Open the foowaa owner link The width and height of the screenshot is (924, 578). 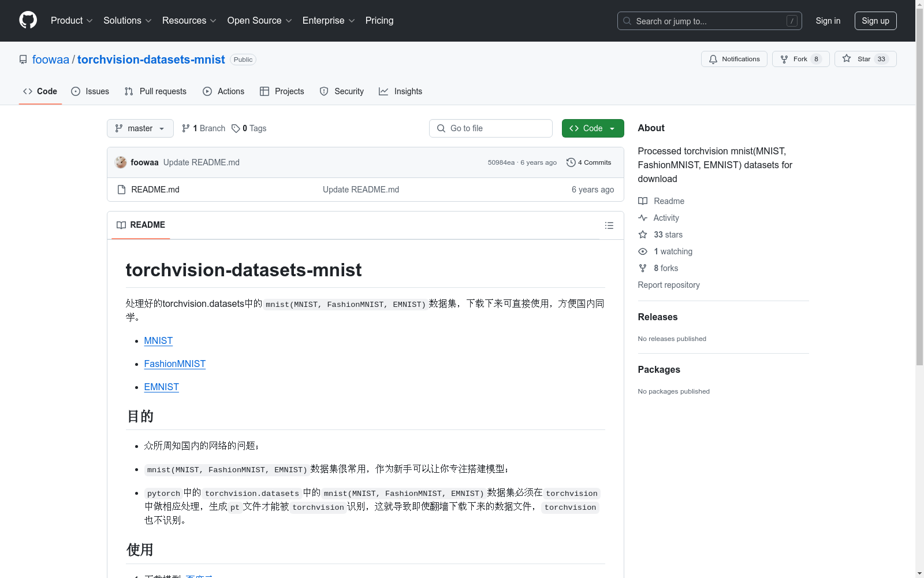point(51,60)
